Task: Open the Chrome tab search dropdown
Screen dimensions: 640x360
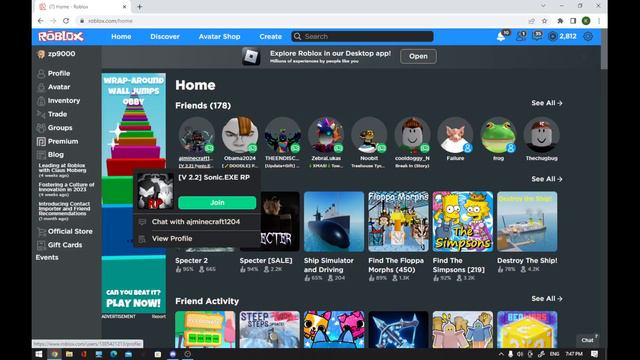Action: 543,6
